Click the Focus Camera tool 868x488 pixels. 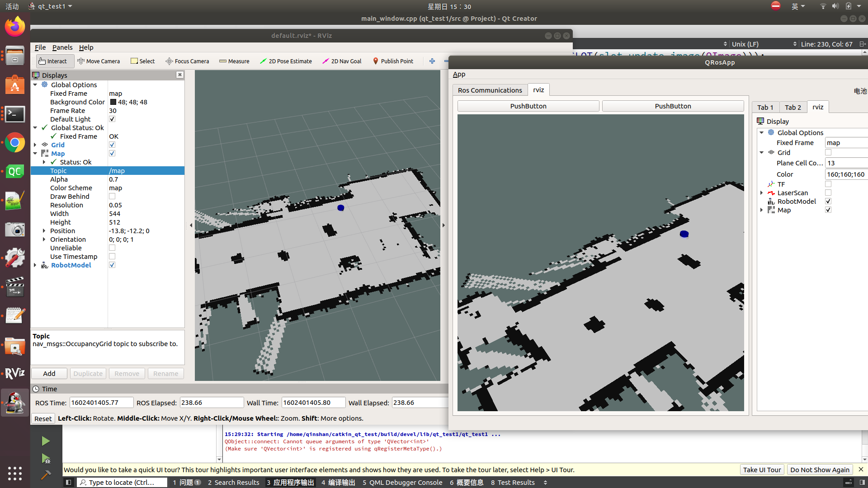click(x=187, y=61)
